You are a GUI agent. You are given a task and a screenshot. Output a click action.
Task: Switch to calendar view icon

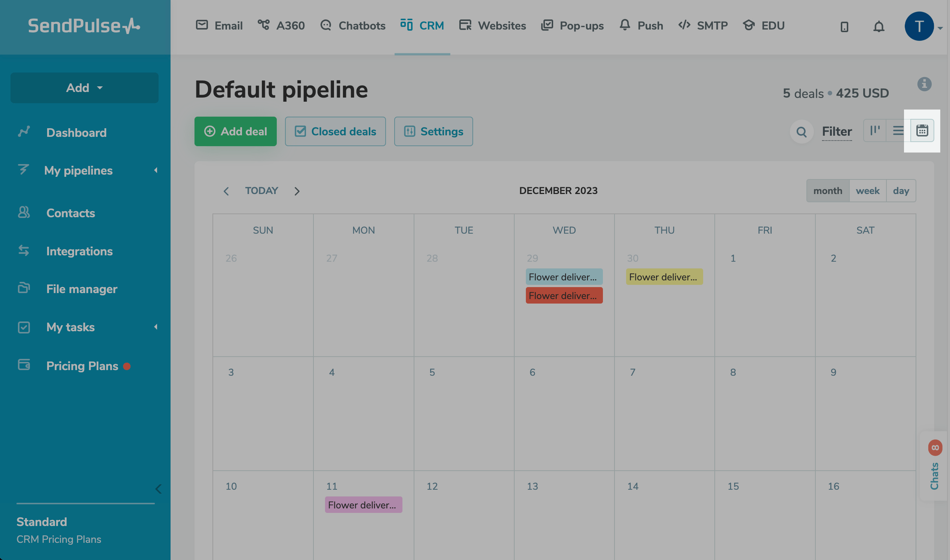click(922, 131)
